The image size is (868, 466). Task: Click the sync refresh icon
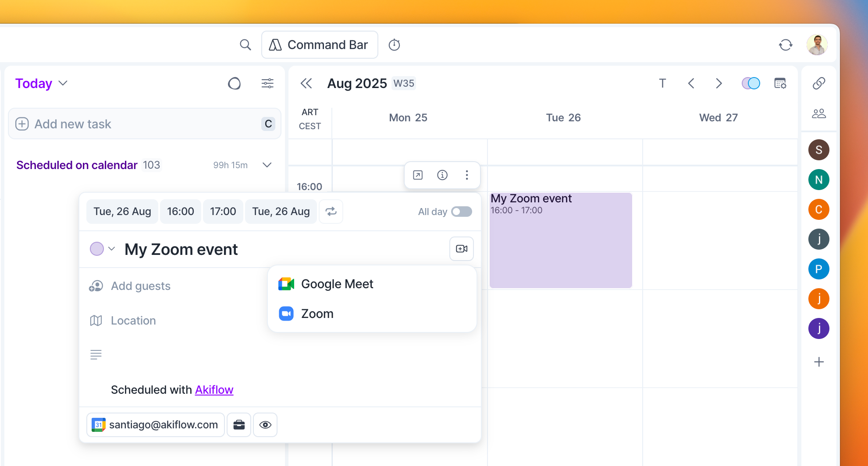[786, 45]
